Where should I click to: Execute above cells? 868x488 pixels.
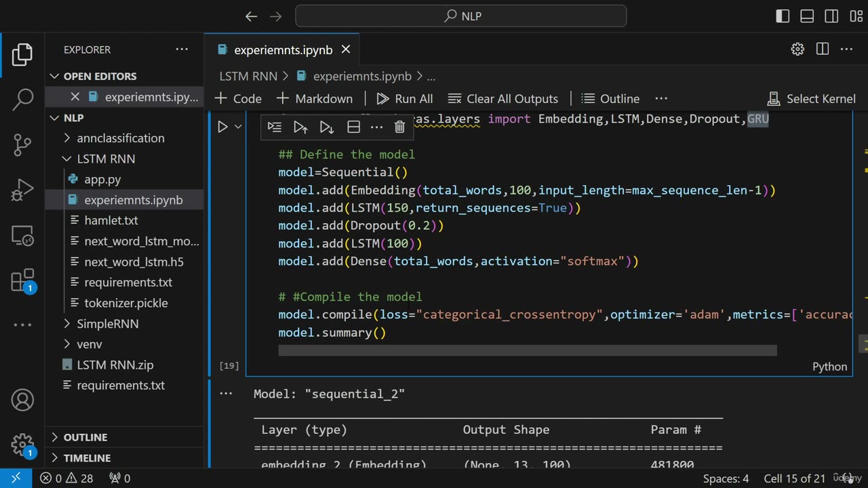tap(300, 127)
